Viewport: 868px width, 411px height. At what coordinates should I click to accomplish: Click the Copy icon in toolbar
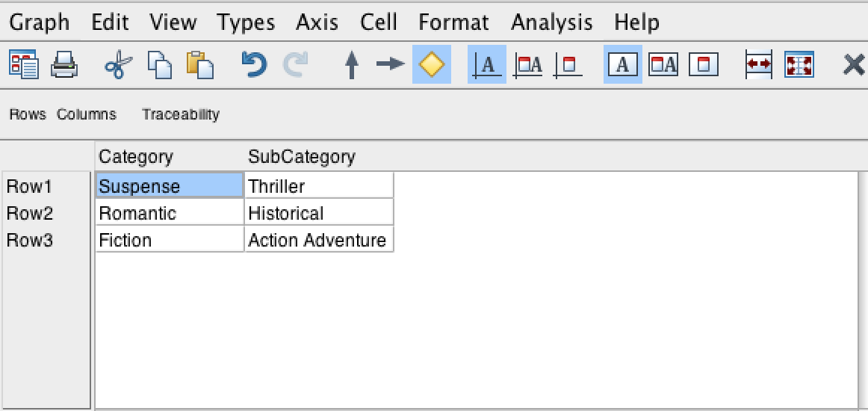tap(159, 65)
